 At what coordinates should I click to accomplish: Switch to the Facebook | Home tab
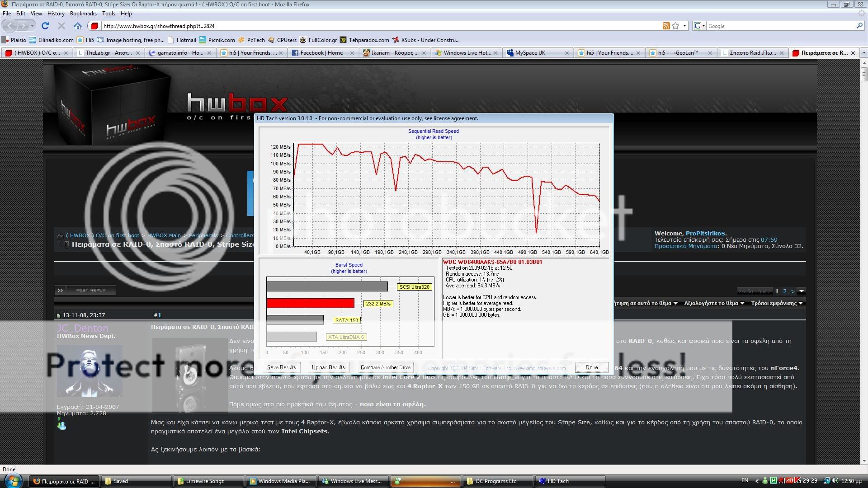point(321,53)
